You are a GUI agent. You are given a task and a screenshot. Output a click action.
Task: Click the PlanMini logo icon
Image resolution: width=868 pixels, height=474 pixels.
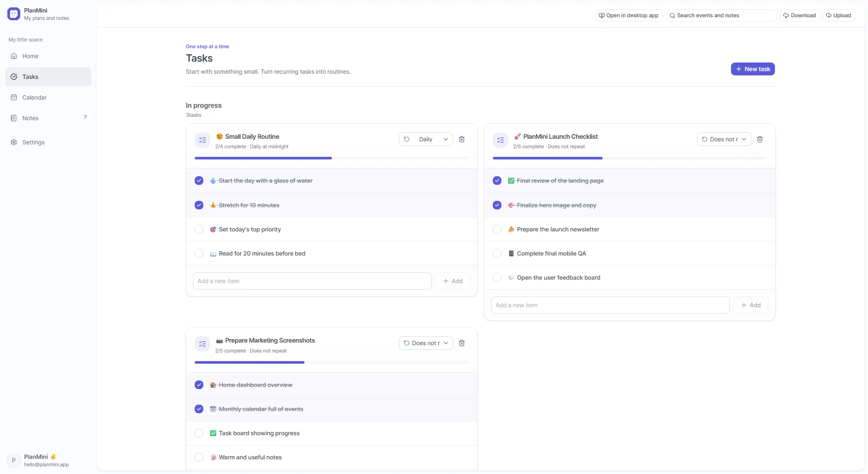[14, 14]
